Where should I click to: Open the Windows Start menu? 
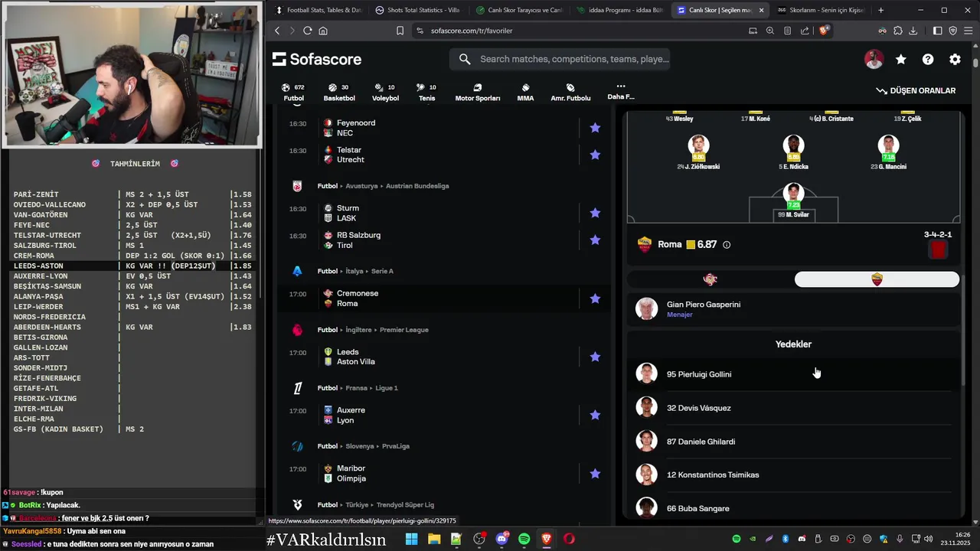(411, 539)
